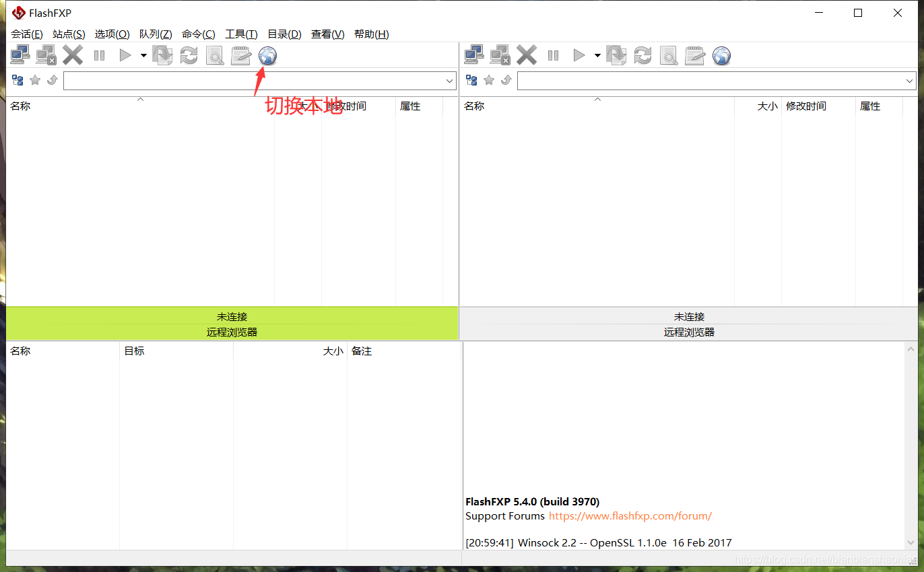Open the 目录(D) menu

[x=284, y=34]
